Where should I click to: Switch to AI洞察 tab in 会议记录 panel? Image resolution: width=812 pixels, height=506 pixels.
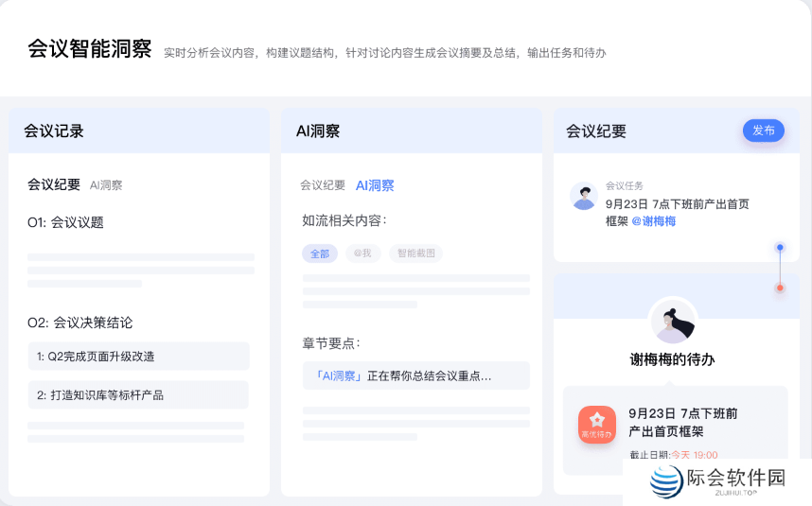(x=106, y=185)
